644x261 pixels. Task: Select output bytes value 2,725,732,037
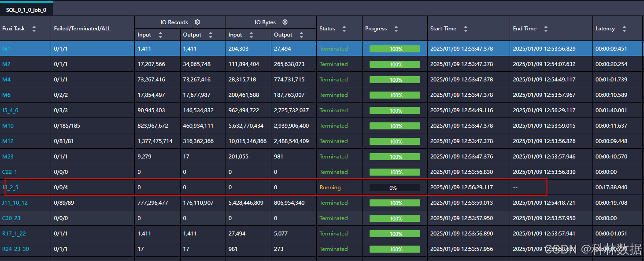point(291,110)
